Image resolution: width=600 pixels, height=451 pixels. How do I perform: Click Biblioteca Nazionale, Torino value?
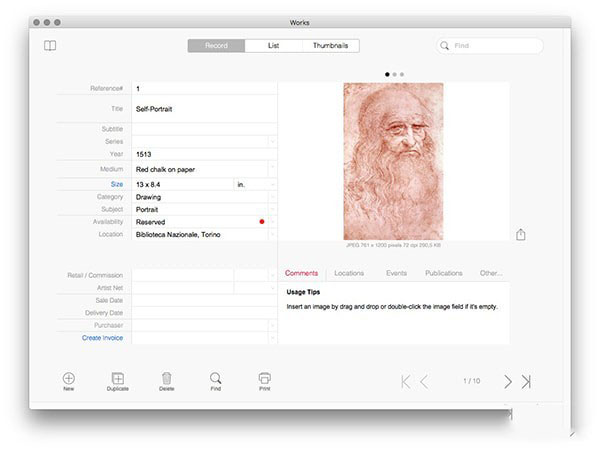point(178,234)
